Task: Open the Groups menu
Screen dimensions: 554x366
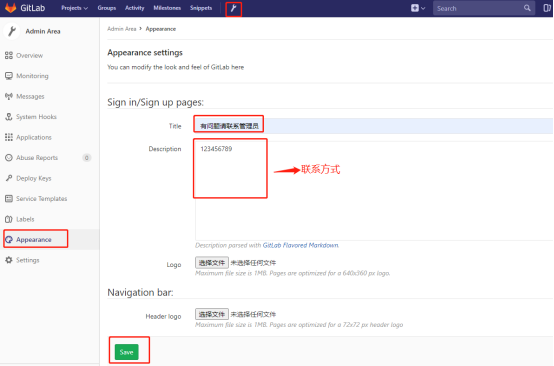Action: coord(107,8)
